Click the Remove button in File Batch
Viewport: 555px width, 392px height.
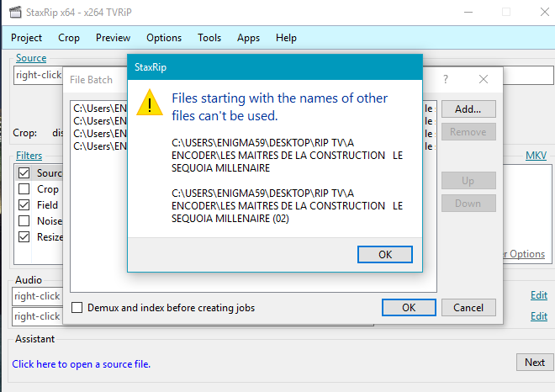click(468, 132)
